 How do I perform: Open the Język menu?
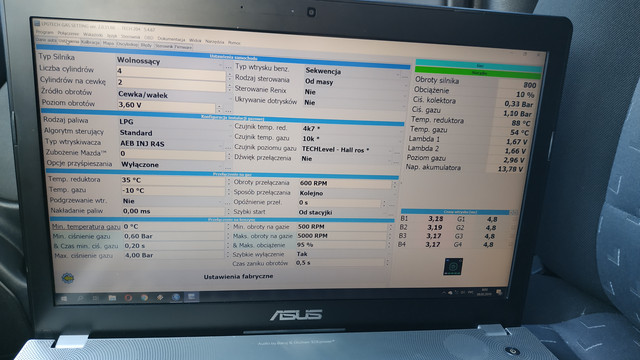pyautogui.click(x=112, y=36)
